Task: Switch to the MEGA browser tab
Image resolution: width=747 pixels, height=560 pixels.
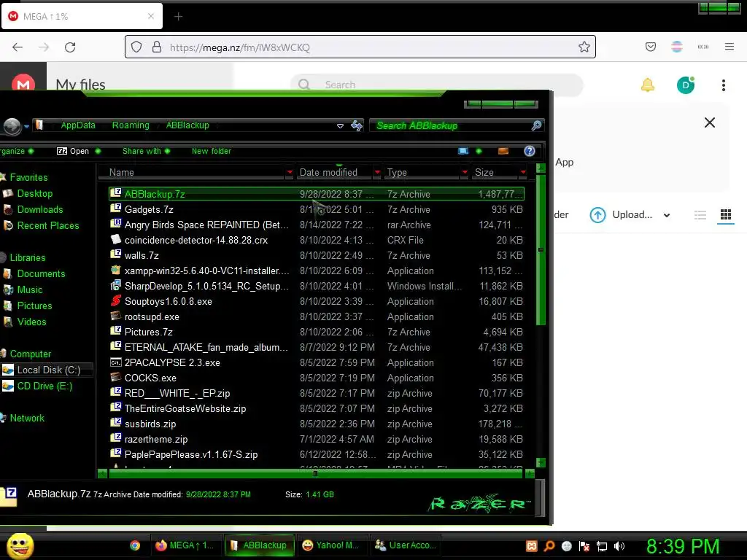Action: click(82, 16)
